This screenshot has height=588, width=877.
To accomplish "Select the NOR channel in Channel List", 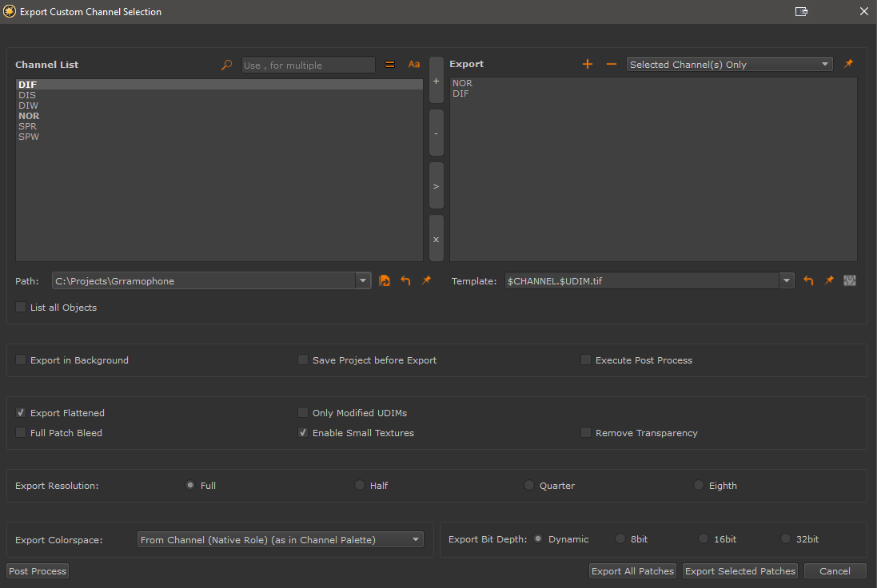I will [29, 116].
